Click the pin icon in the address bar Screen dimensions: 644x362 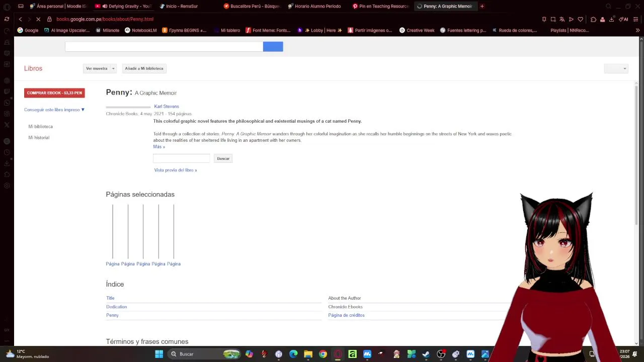point(544,19)
